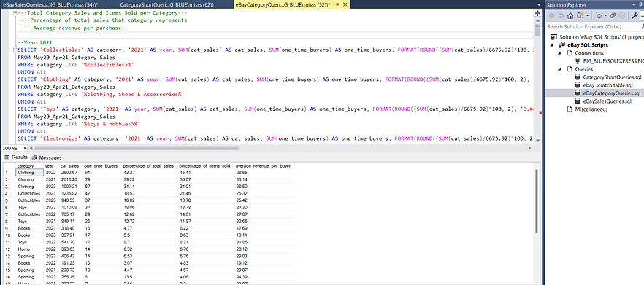The height and width of the screenshot is (285, 644).
Task: Select the Clothing cell in row 1
Action: point(29,173)
